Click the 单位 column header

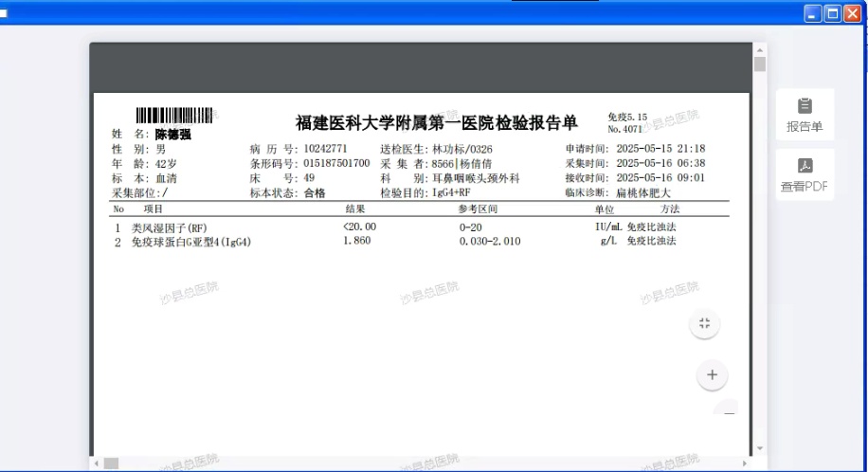[x=605, y=209]
